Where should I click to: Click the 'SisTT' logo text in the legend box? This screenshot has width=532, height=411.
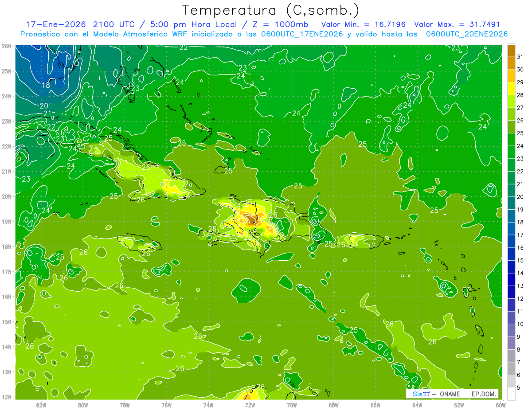(421, 394)
